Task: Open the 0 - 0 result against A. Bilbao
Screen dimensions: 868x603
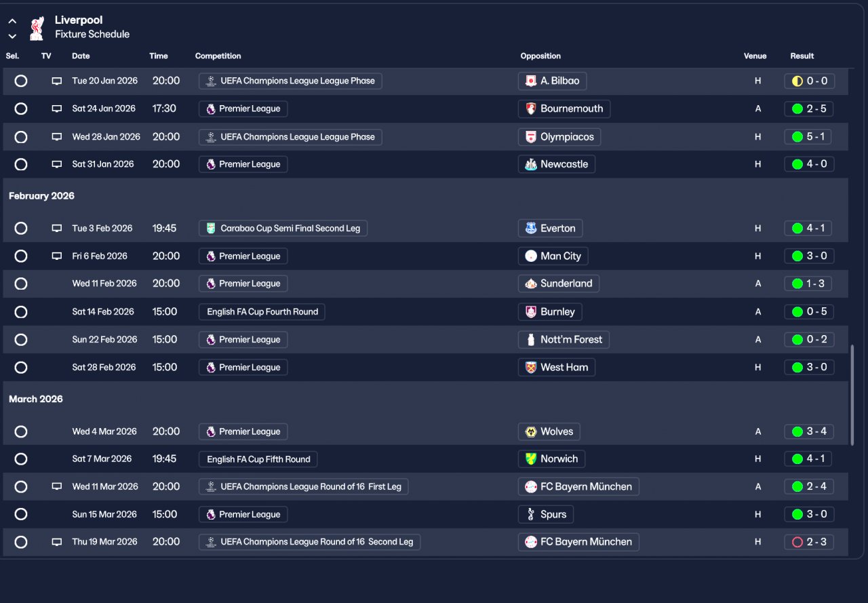Action: tap(809, 81)
